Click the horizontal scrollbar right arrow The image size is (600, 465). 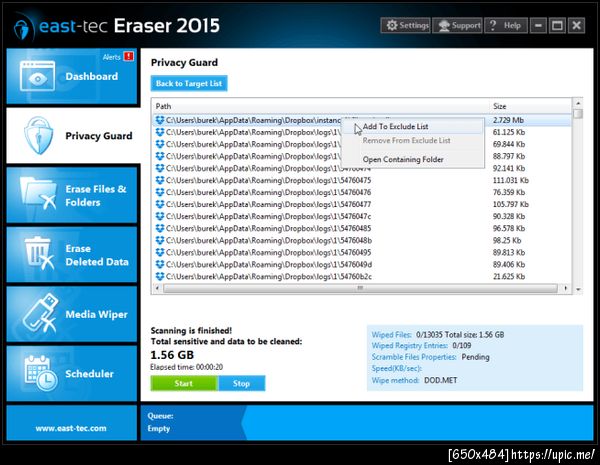click(x=566, y=288)
